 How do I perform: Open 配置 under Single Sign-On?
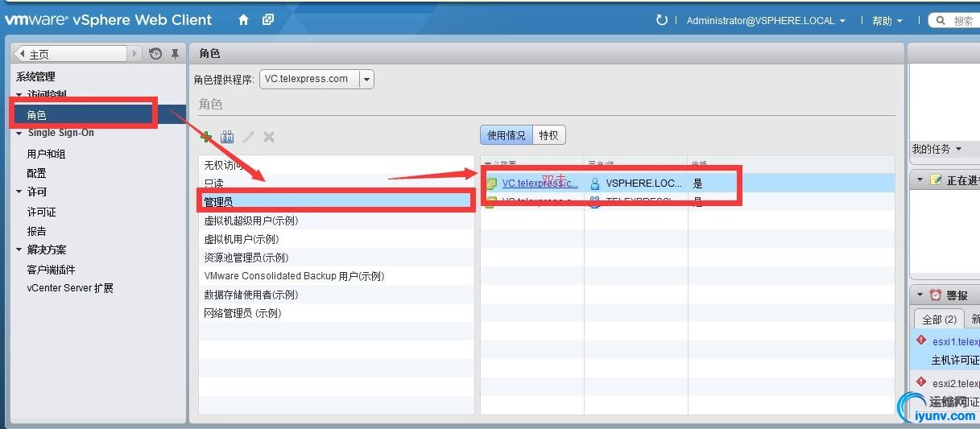click(x=36, y=173)
